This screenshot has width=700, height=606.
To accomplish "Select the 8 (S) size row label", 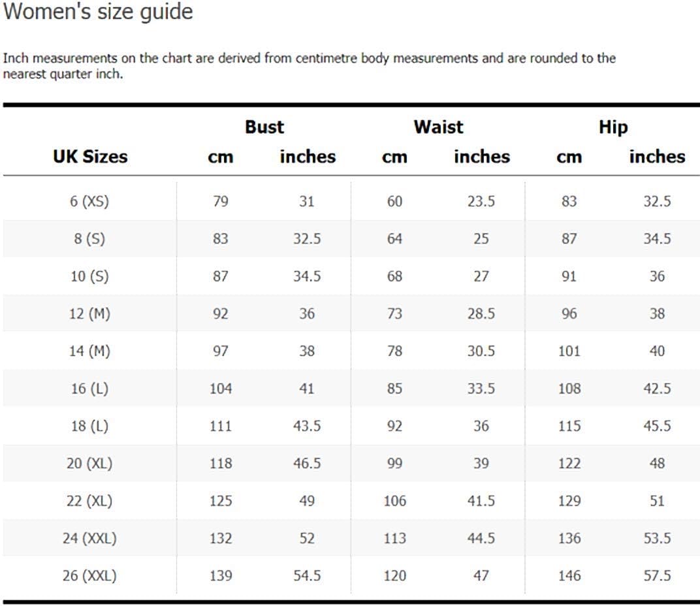I will pos(89,239).
